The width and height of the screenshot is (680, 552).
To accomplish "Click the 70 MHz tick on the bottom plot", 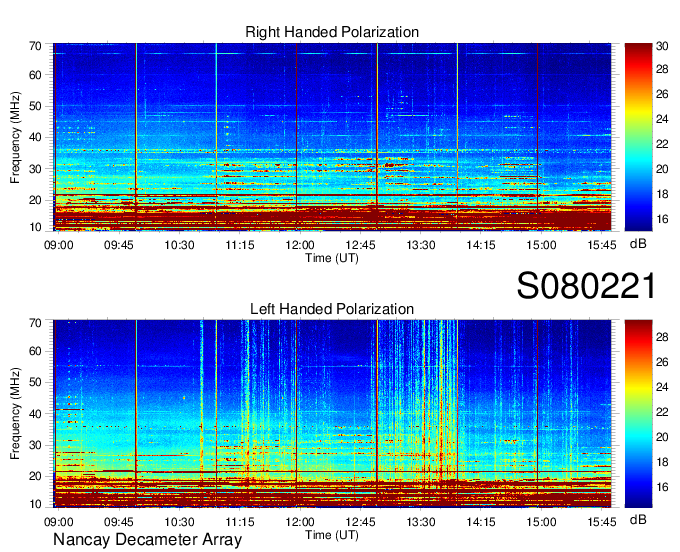I will coord(35,323).
